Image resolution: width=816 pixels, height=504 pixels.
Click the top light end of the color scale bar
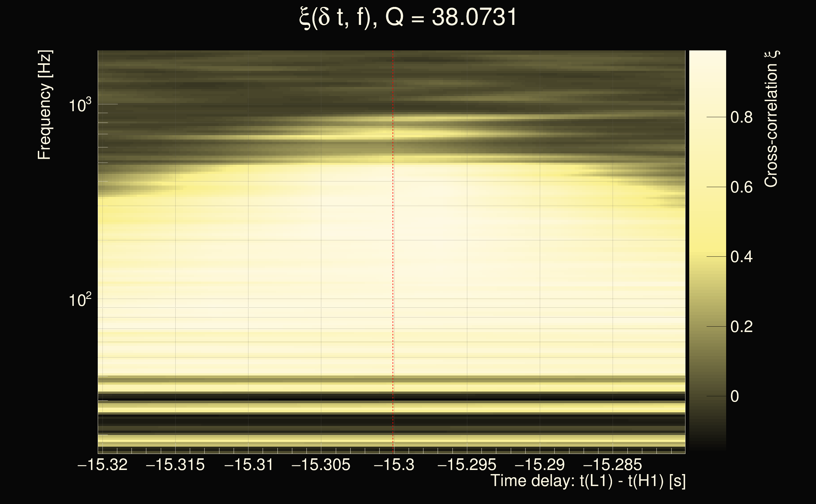[708, 57]
